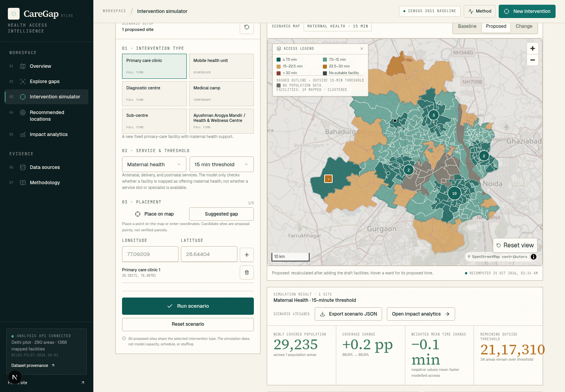Image resolution: width=565 pixels, height=392 pixels.
Task: Click the Reset scenario button
Action: click(x=188, y=324)
